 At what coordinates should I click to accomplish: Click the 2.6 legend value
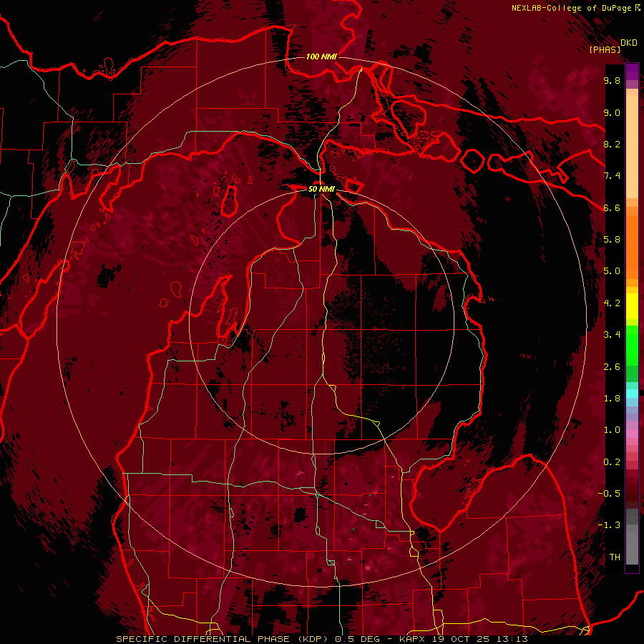coord(612,367)
